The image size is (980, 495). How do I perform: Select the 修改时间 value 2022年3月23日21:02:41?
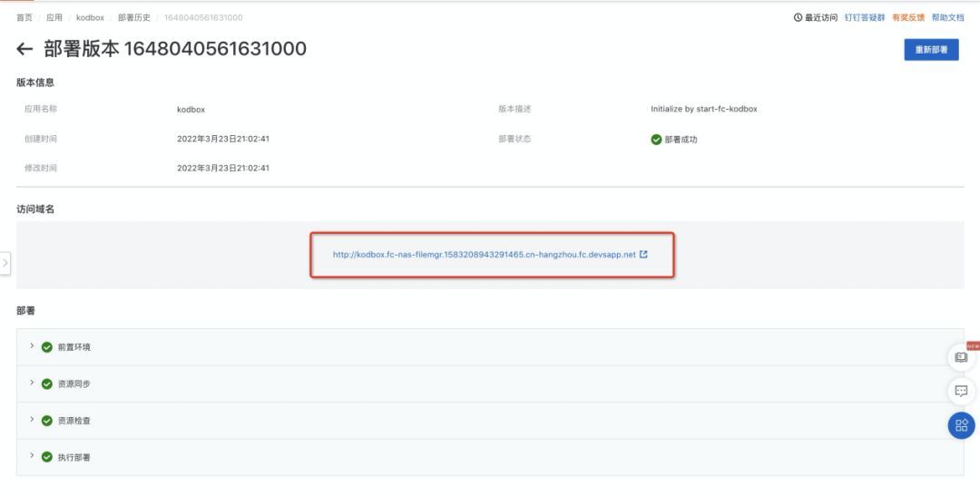[x=223, y=168]
